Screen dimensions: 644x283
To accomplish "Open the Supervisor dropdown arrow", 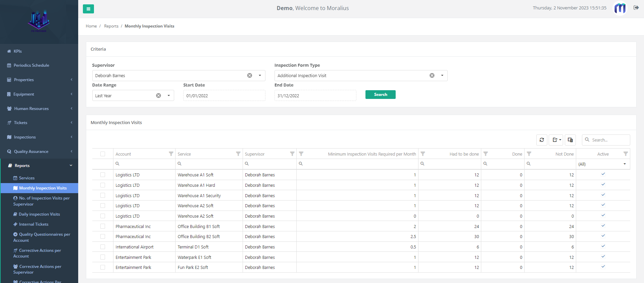I will tap(260, 75).
